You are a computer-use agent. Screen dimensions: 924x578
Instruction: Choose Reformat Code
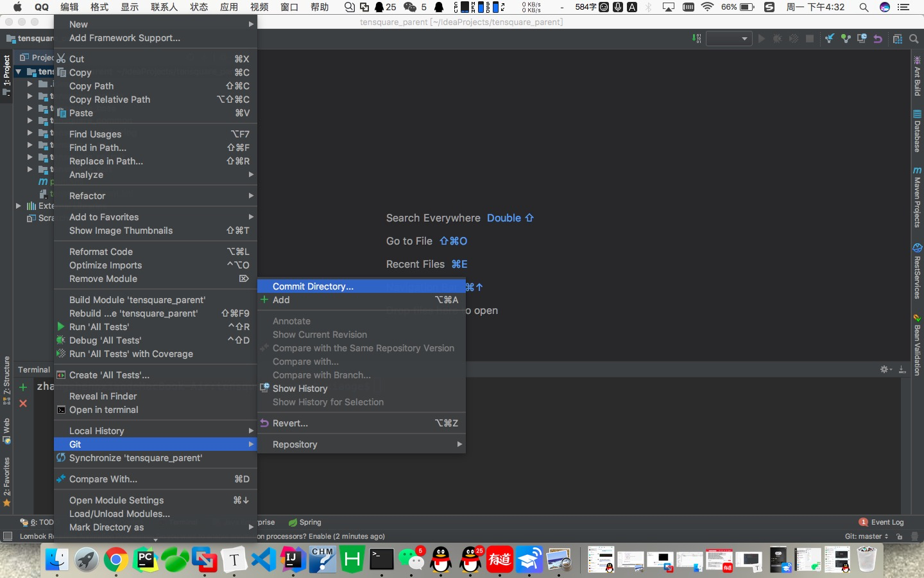pyautogui.click(x=156, y=252)
